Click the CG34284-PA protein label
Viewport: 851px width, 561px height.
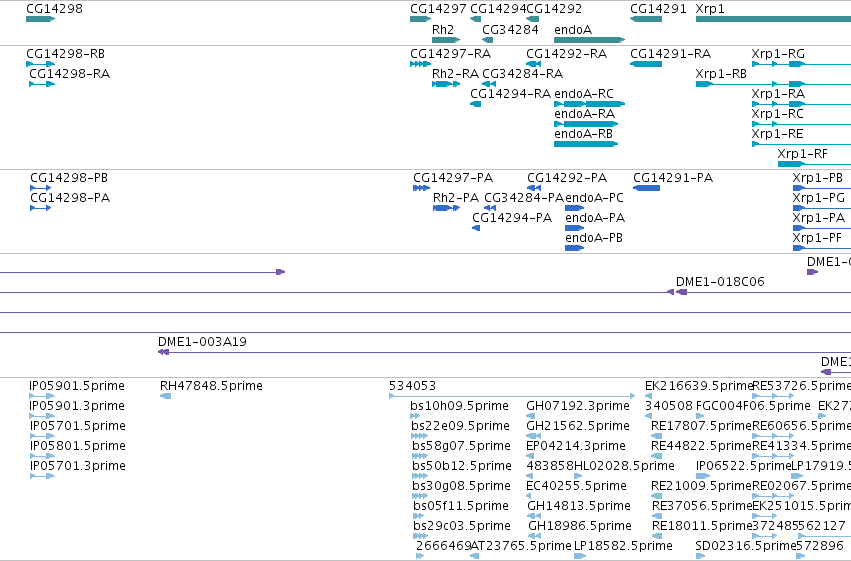524,198
